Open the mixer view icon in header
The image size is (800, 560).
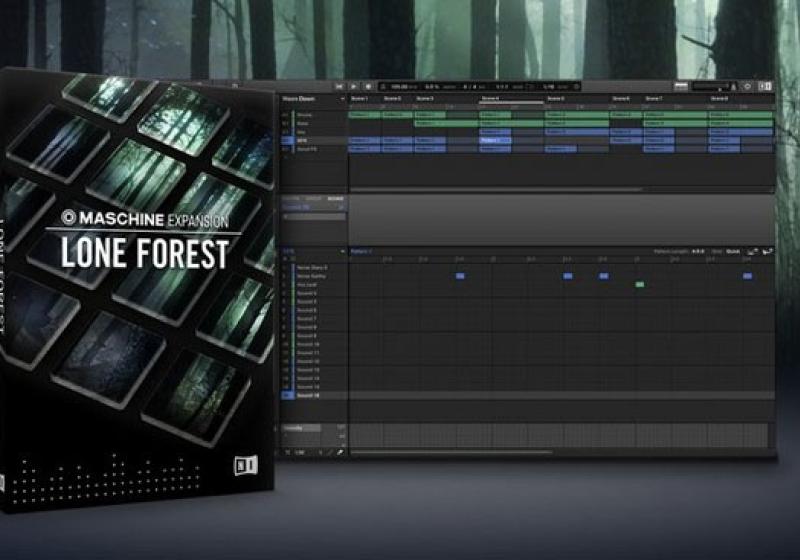(x=681, y=87)
